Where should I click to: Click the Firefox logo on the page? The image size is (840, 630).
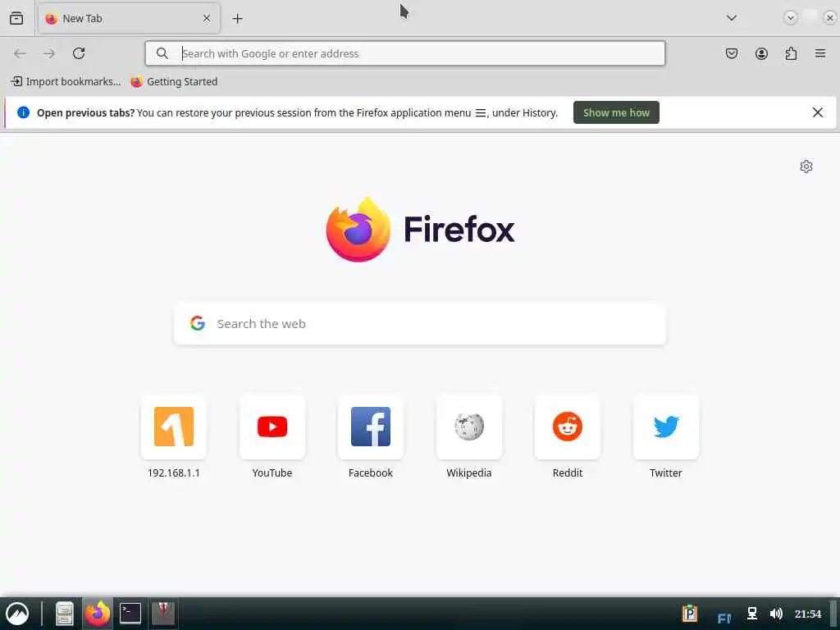click(x=358, y=230)
